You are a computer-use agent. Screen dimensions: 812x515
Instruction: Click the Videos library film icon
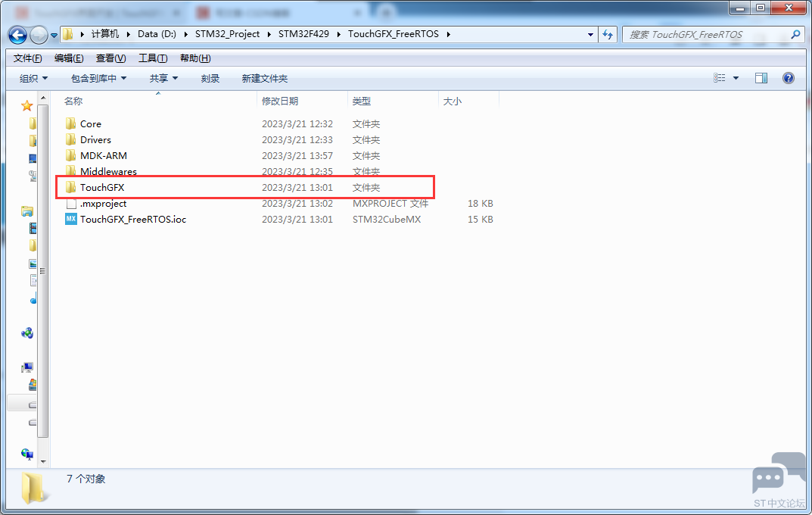click(33, 228)
